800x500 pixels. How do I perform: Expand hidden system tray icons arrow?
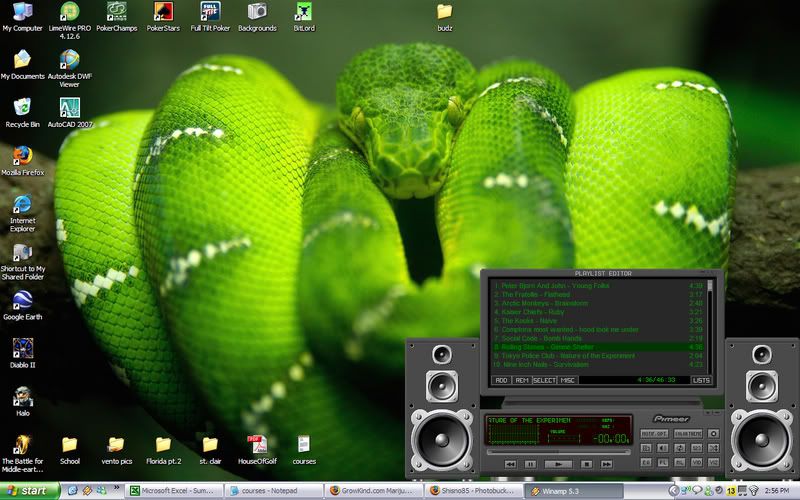pos(673,491)
